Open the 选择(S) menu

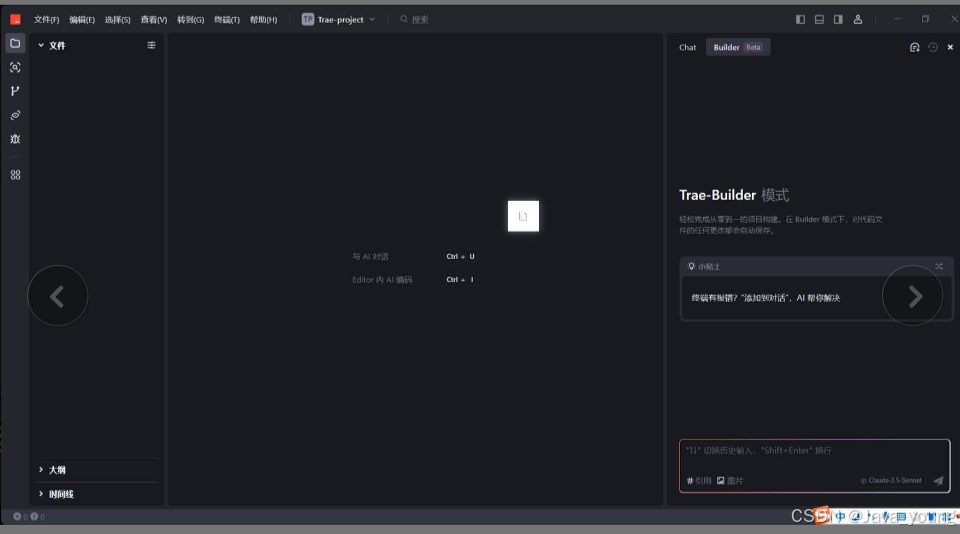[118, 20]
